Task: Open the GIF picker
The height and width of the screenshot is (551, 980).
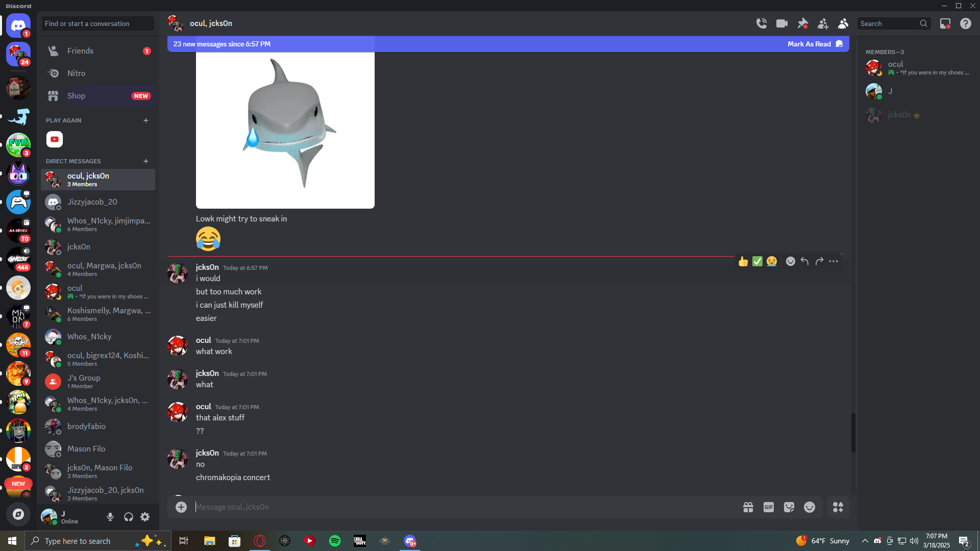Action: [769, 507]
